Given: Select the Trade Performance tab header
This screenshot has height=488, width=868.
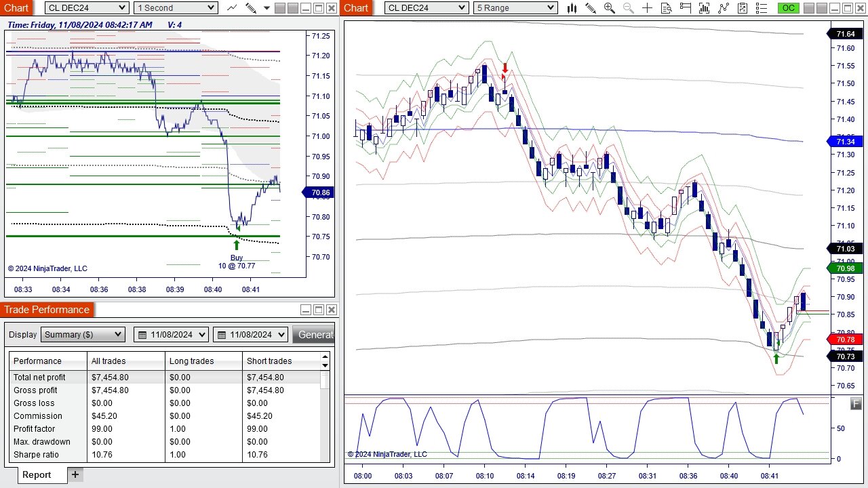Looking at the screenshot, I should point(47,310).
